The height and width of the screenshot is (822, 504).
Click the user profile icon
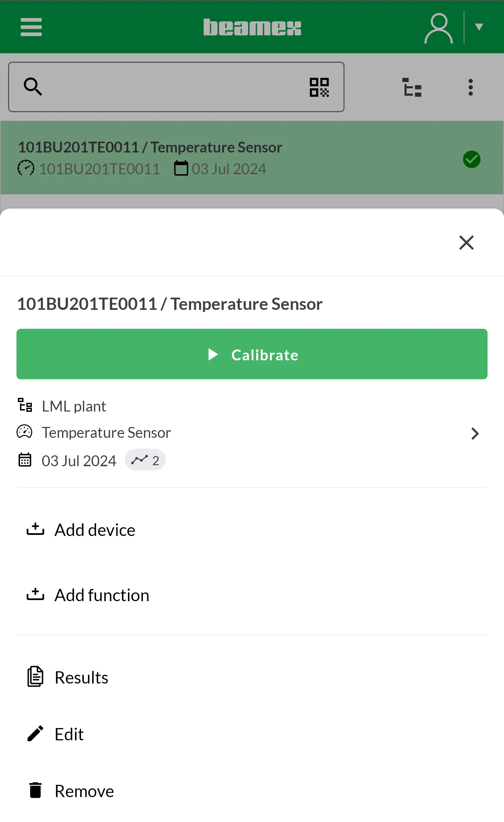(x=438, y=28)
